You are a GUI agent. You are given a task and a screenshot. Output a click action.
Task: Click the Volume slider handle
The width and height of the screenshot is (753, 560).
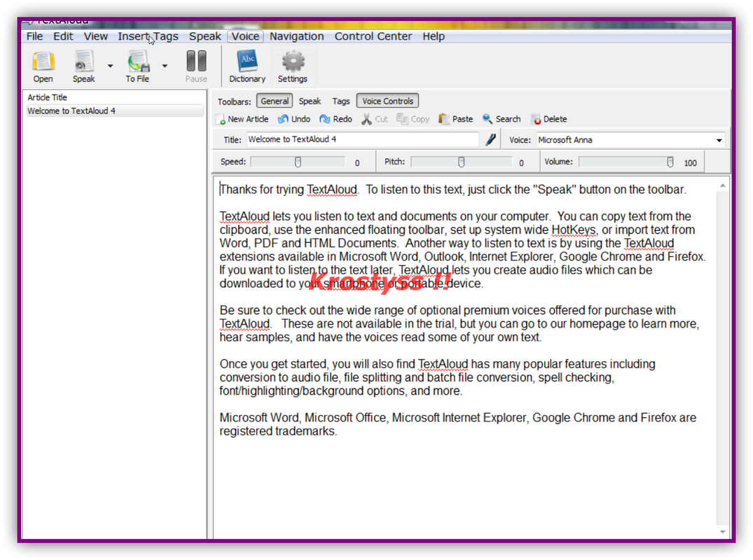pyautogui.click(x=670, y=162)
